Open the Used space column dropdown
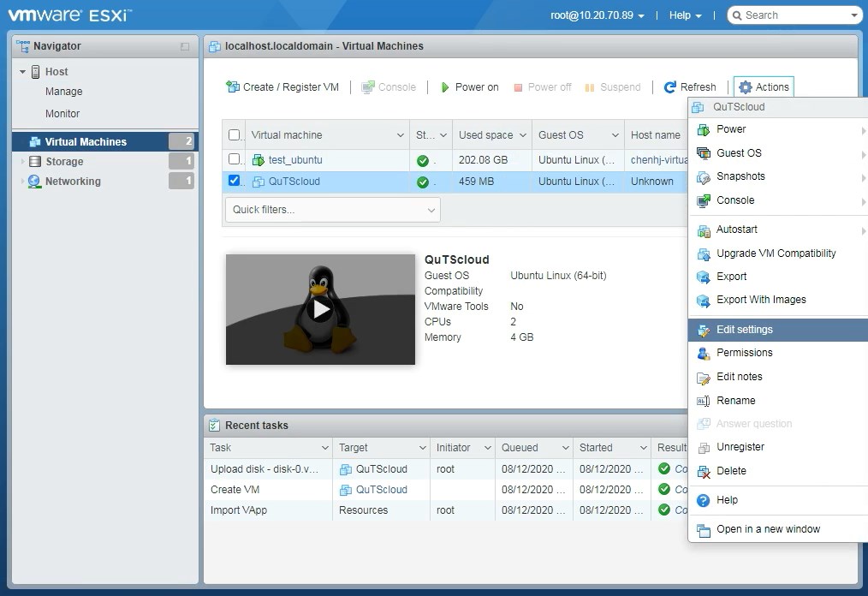Screen dimensions: 868x596 point(522,135)
